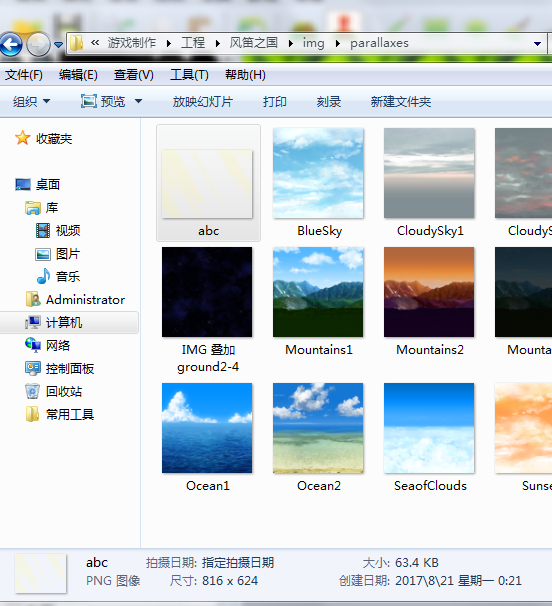
Task: Select the 库 library icon
Action: click(x=33, y=208)
